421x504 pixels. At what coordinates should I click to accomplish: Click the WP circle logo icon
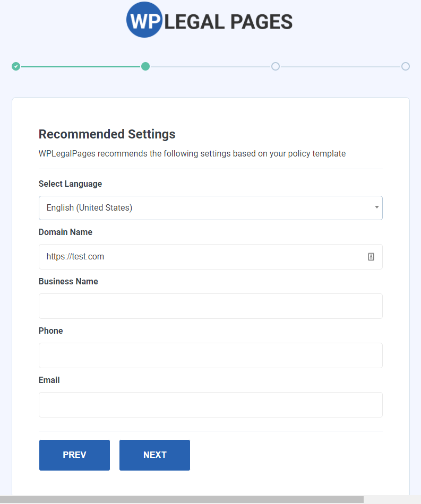pyautogui.click(x=144, y=20)
